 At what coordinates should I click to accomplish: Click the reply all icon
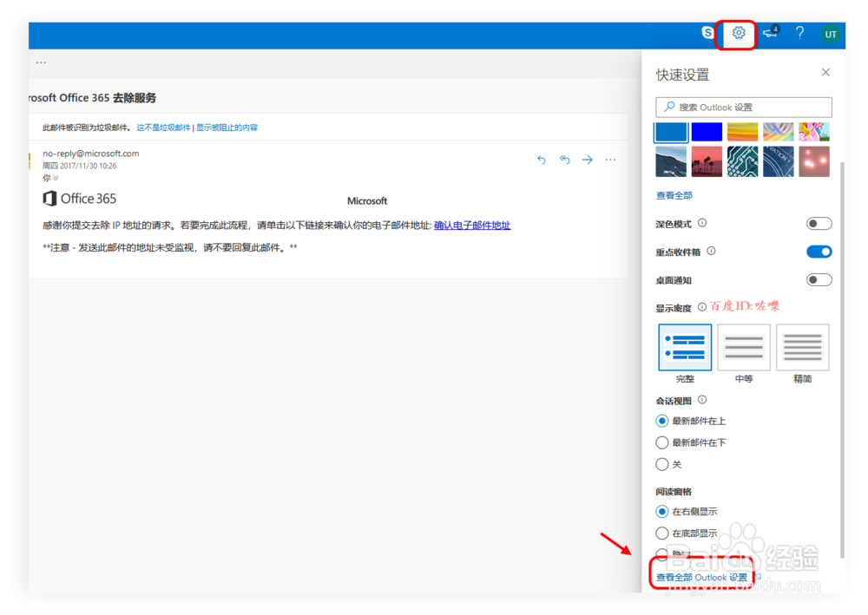tap(565, 160)
